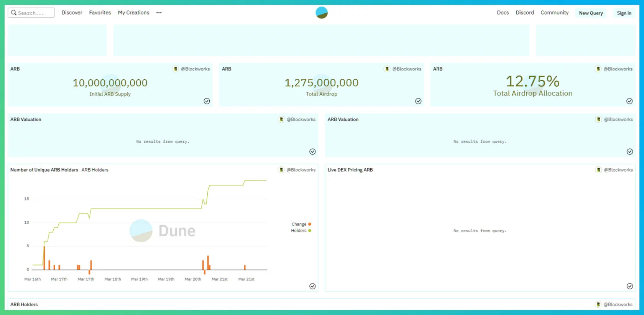Click the Sign in button

click(x=624, y=13)
